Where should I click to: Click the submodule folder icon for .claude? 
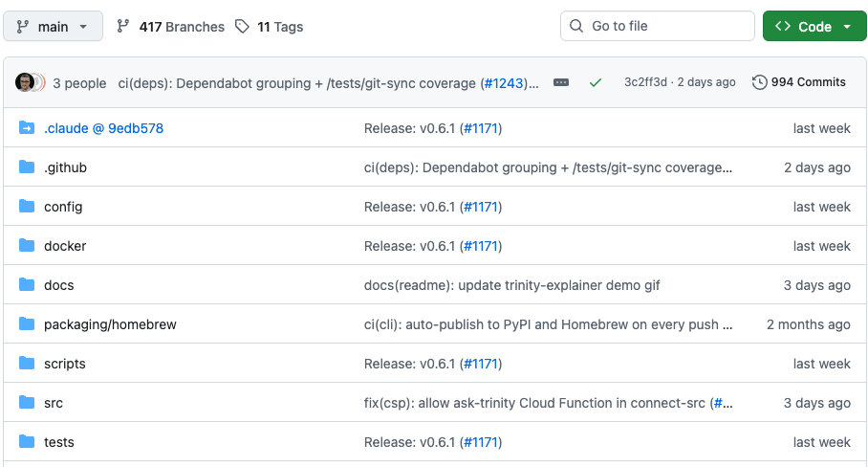point(27,127)
